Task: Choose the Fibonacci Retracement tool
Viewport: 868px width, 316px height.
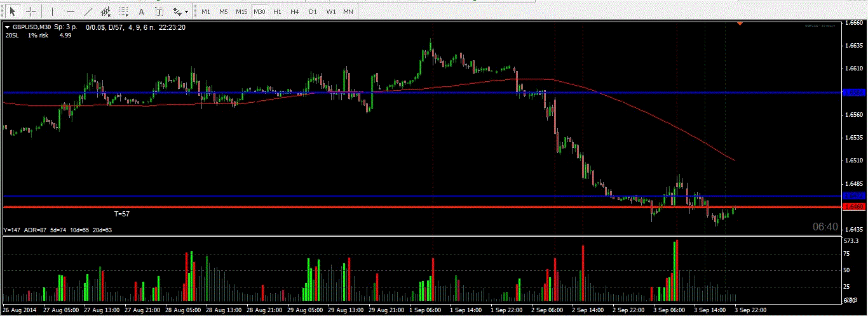Action: [x=124, y=11]
